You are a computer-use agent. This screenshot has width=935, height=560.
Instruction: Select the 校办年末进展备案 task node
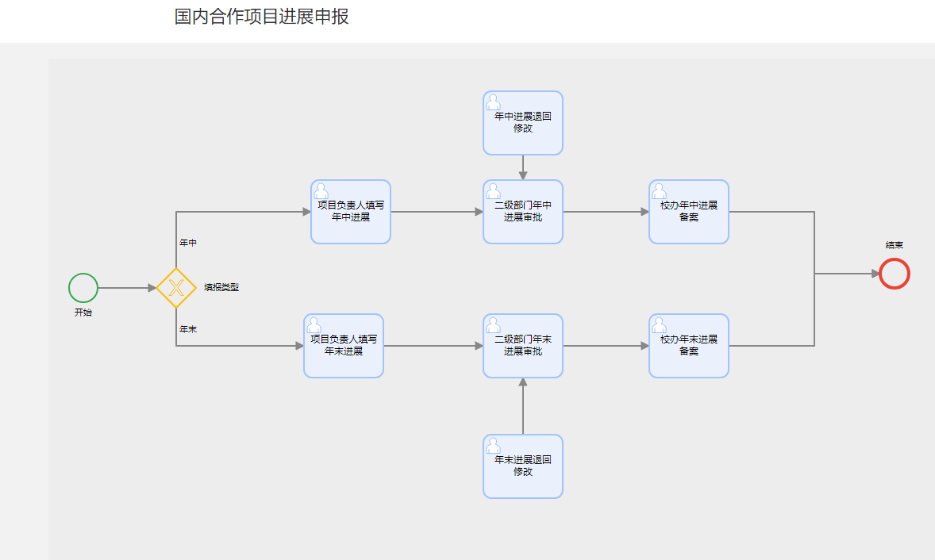coord(688,345)
